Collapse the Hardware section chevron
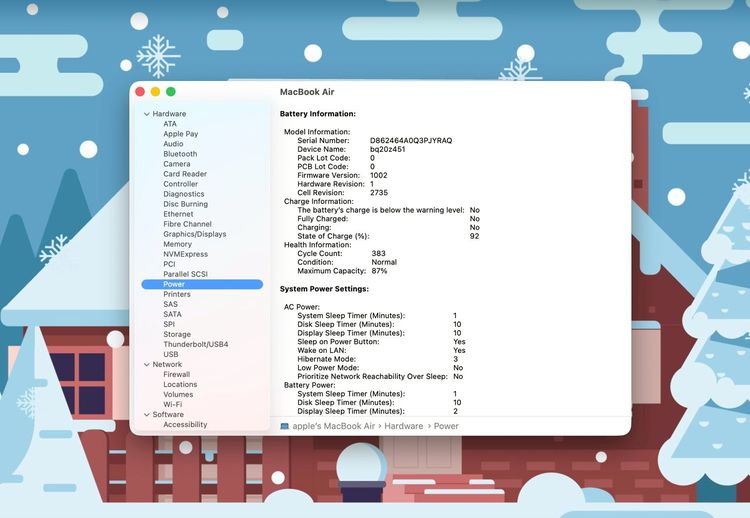The height and width of the screenshot is (518, 750). click(146, 114)
